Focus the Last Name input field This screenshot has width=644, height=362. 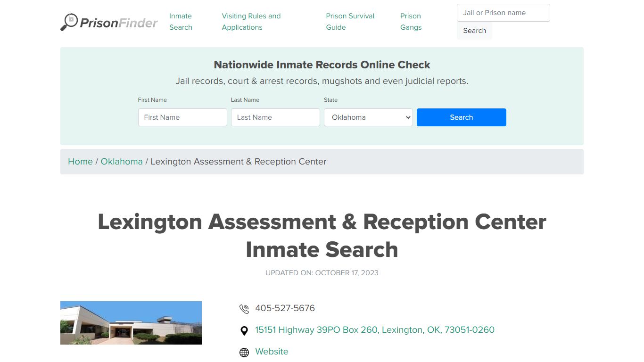coord(275,117)
